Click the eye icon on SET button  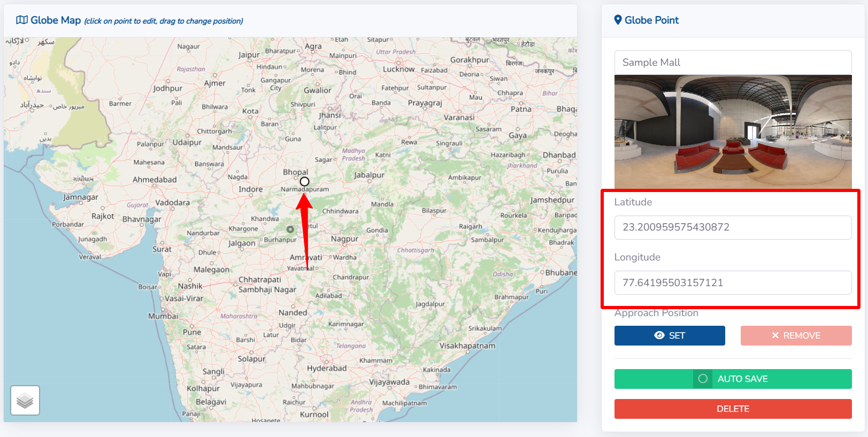point(659,335)
